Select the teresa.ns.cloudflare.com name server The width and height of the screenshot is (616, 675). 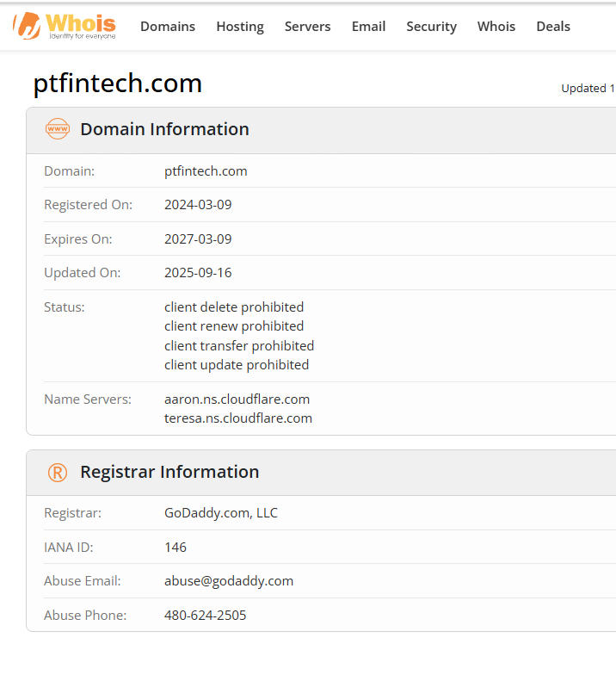click(238, 418)
